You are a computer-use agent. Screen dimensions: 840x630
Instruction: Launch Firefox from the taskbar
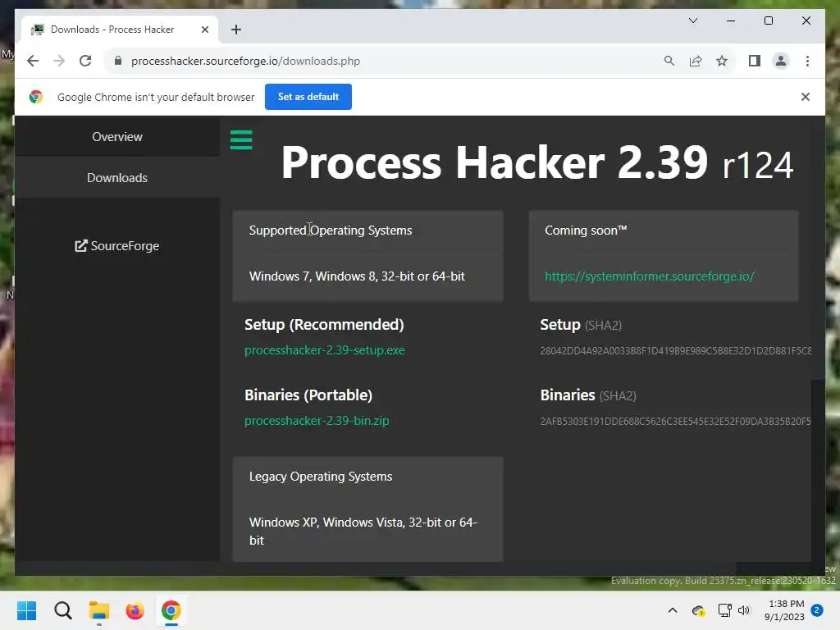135,610
